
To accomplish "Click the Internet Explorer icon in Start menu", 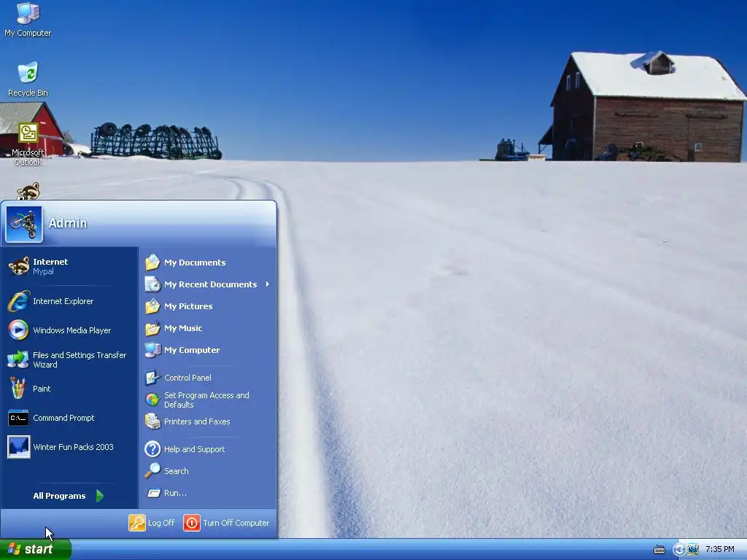I will coord(18,301).
